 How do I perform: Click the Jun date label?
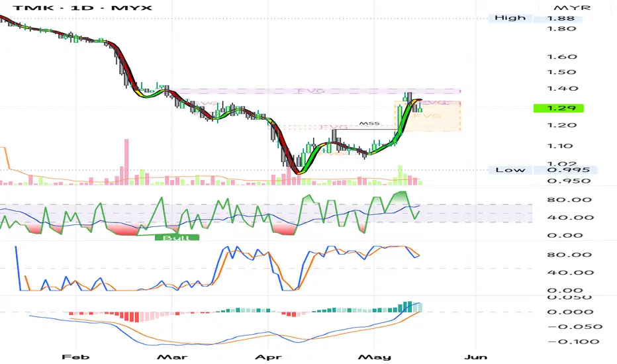[x=475, y=357]
